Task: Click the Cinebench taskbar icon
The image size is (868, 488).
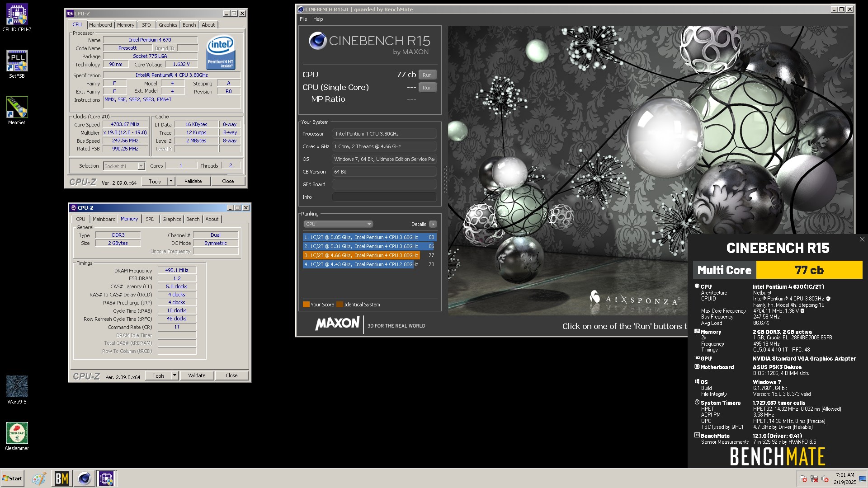Action: point(85,479)
